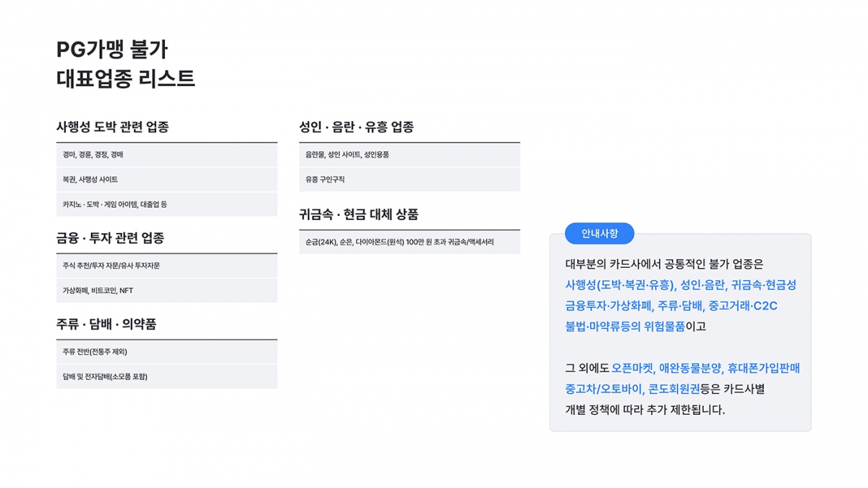Screen dimensions: 868x488
Task: Click the 카지노 · 도박 · 게임 아이템 row
Action: [x=166, y=204]
